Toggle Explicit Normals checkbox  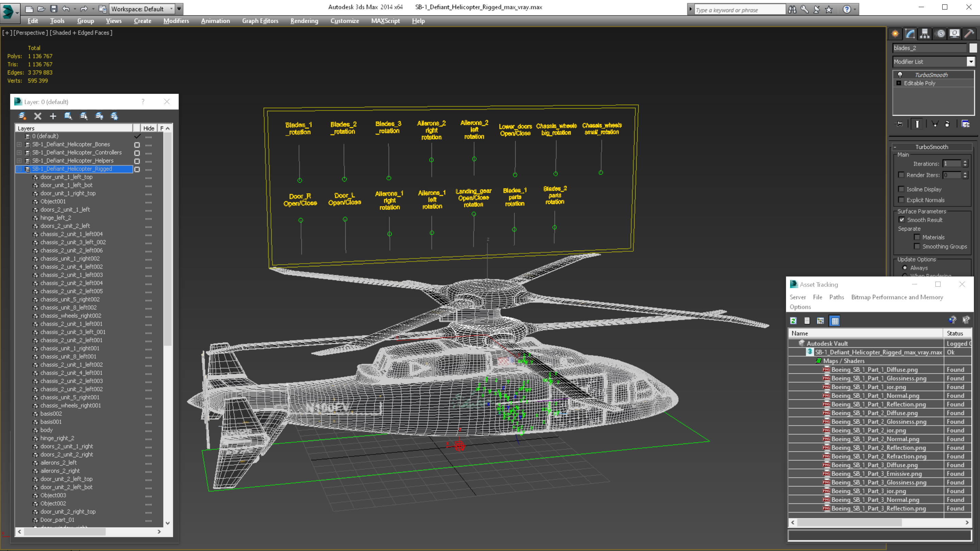click(x=901, y=200)
